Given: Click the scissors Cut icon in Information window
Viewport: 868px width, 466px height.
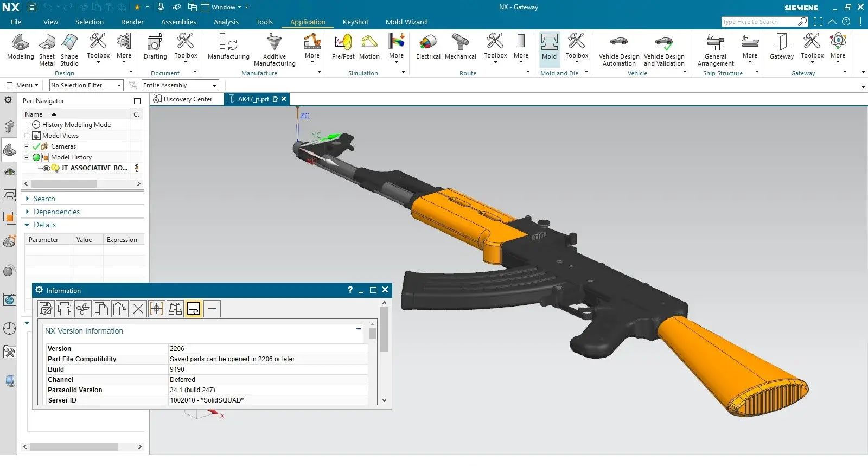Looking at the screenshot, I should pyautogui.click(x=83, y=309).
